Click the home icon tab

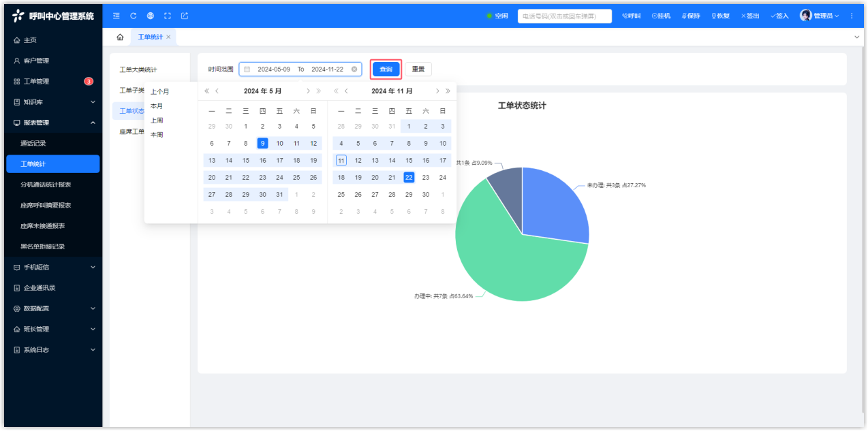point(120,37)
